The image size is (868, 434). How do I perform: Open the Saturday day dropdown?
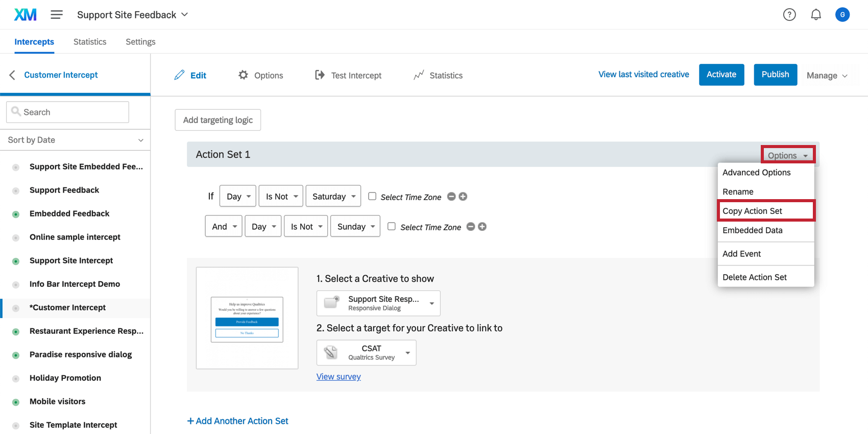coord(333,197)
